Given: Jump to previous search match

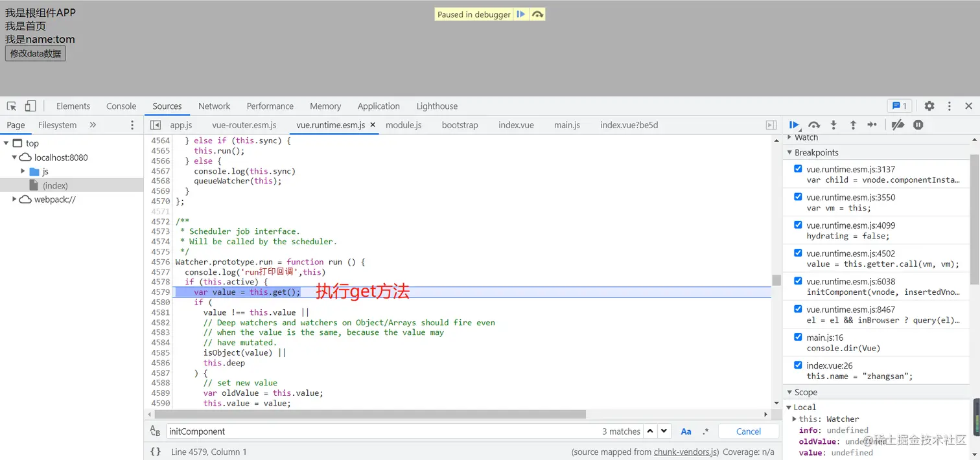Looking at the screenshot, I should pyautogui.click(x=651, y=431).
